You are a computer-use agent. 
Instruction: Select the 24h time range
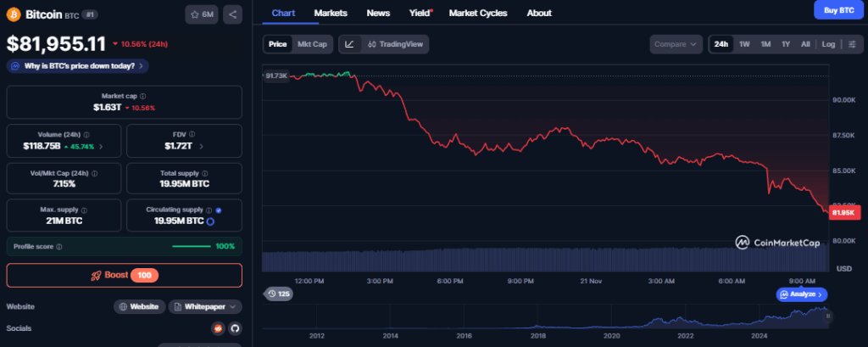click(721, 44)
